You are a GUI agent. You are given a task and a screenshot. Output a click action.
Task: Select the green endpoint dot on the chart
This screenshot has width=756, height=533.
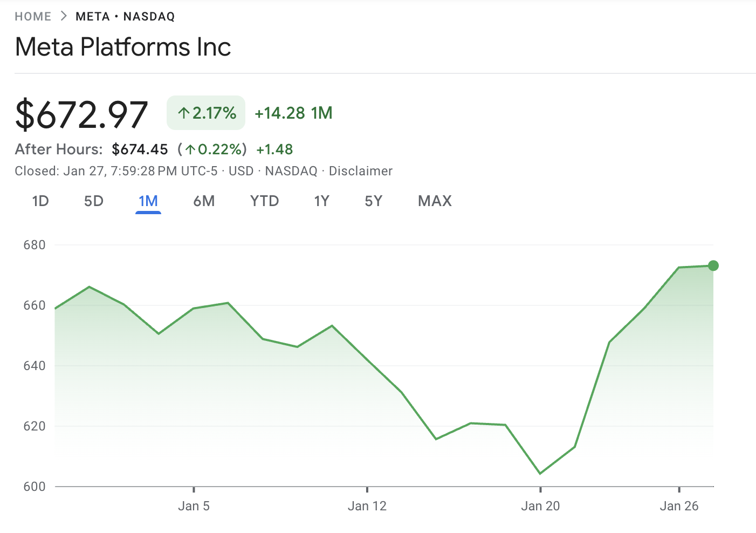click(x=713, y=265)
